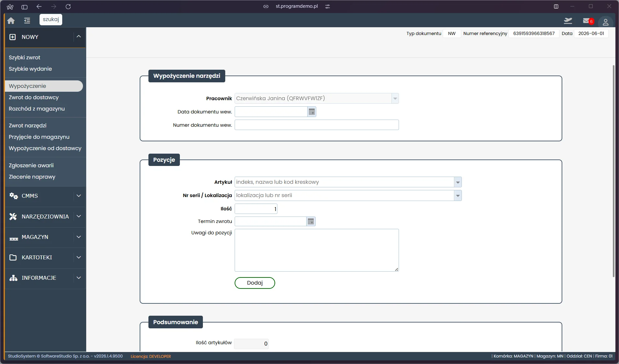Click the browser back arrow

[x=39, y=6]
